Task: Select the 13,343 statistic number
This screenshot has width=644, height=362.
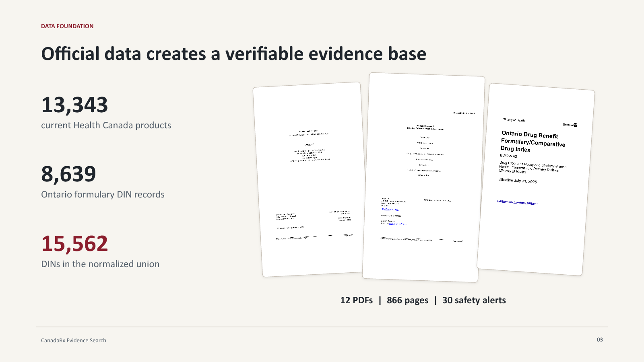Action: (74, 105)
